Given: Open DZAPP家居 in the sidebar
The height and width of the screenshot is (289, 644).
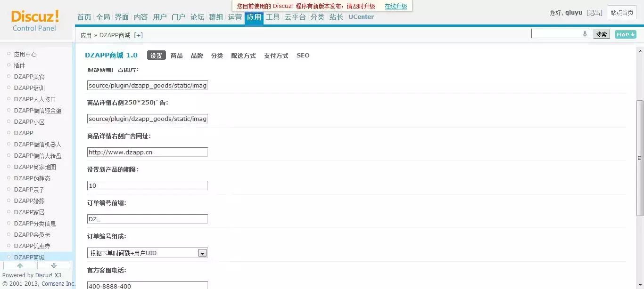Looking at the screenshot, I should pyautogui.click(x=29, y=212).
